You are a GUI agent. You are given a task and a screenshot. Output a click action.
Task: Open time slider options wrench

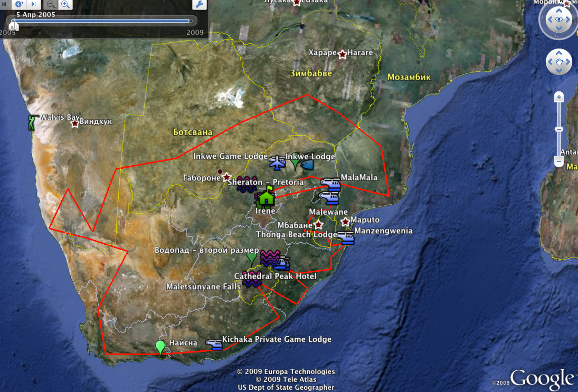(x=200, y=4)
